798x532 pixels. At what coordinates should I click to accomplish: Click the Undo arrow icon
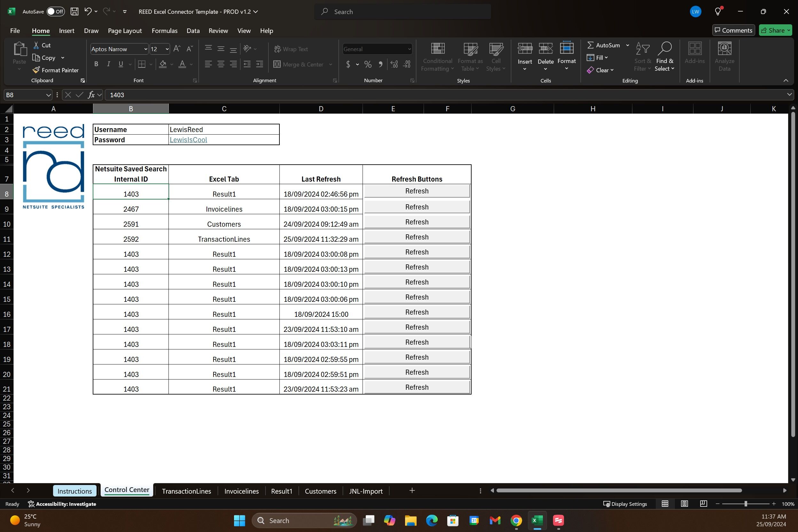coord(88,12)
